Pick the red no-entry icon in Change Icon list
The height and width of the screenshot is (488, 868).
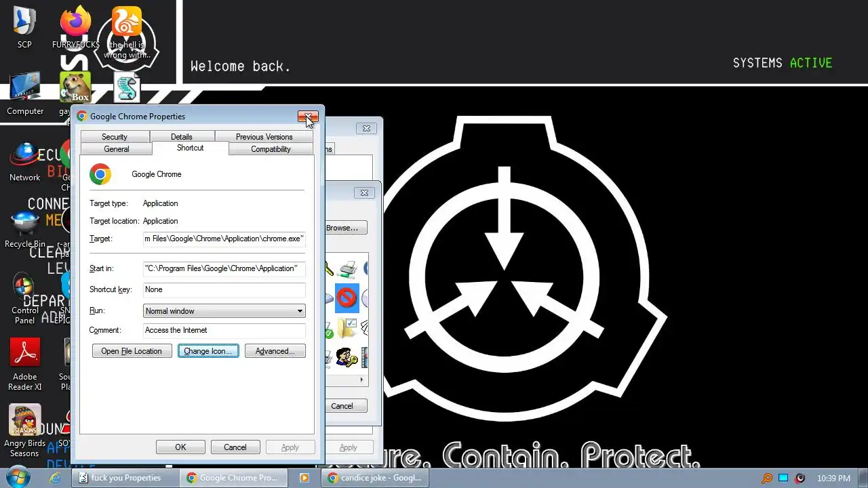click(x=347, y=298)
